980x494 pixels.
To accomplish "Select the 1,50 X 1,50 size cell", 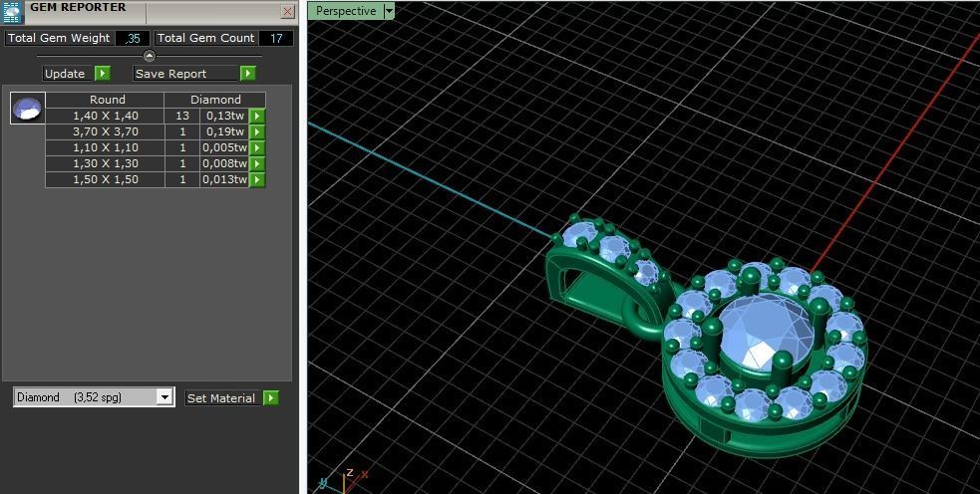I will click(x=105, y=180).
